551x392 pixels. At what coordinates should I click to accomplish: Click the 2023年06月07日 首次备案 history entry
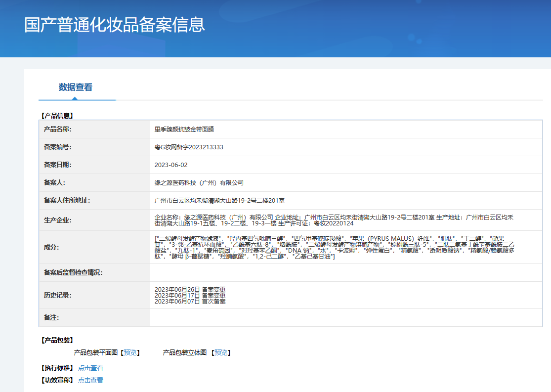click(x=190, y=301)
